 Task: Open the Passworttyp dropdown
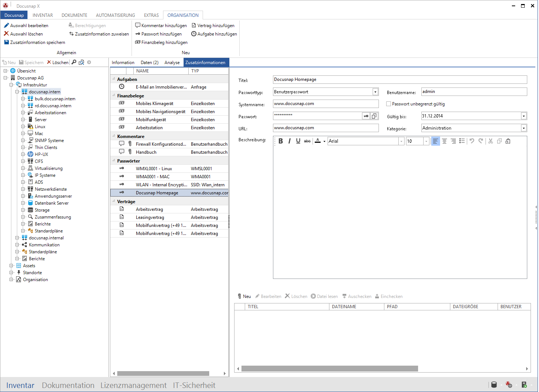coord(375,92)
